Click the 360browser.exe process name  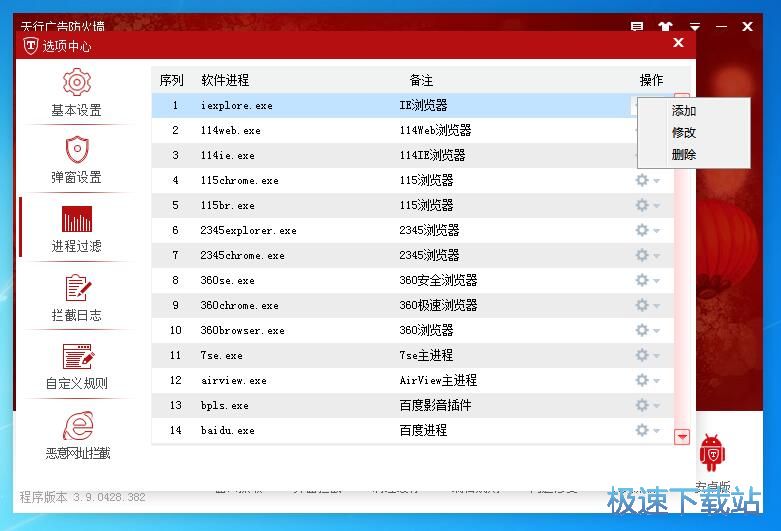pos(243,330)
